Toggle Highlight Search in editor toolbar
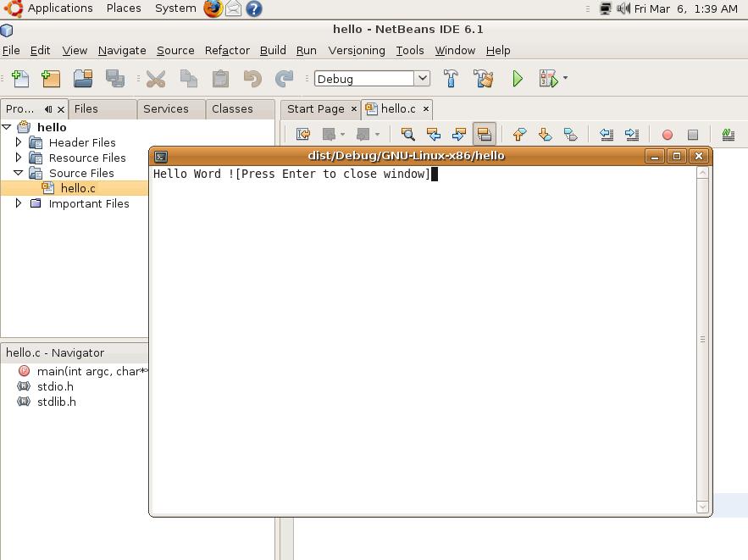Viewport: 748px width, 560px height. pos(485,135)
